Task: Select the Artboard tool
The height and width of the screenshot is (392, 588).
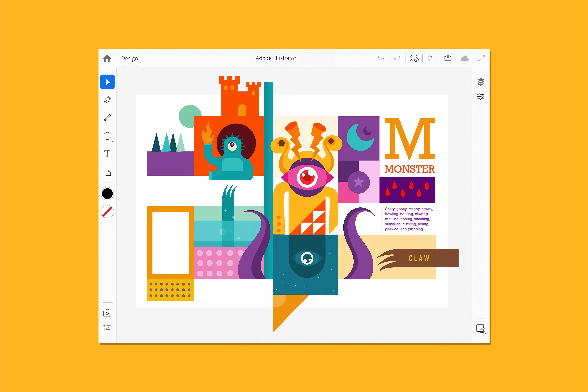Action: coord(107,172)
